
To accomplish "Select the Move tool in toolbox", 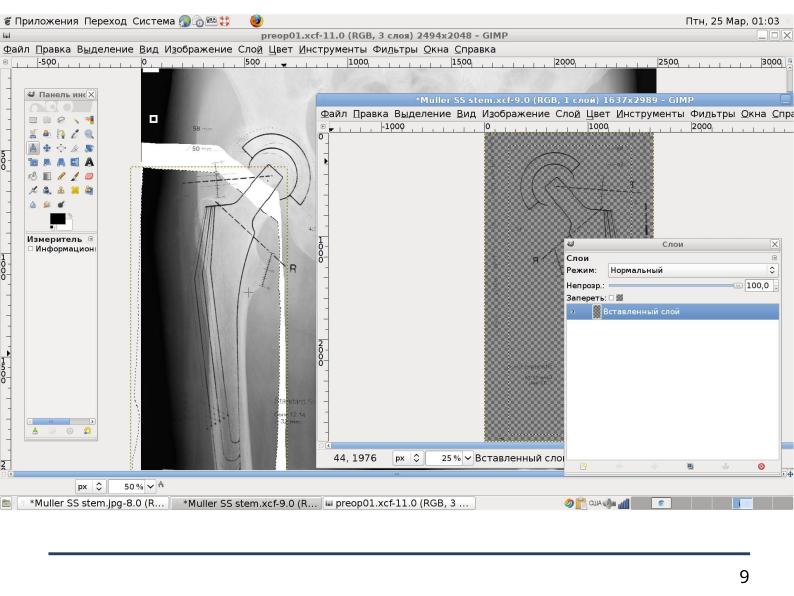I will point(47,148).
